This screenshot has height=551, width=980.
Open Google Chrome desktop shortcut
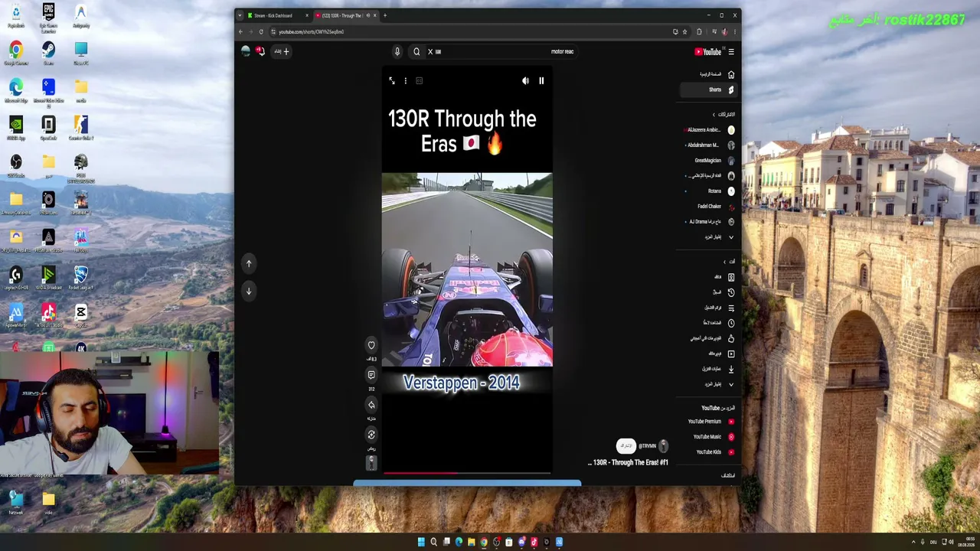click(x=15, y=54)
